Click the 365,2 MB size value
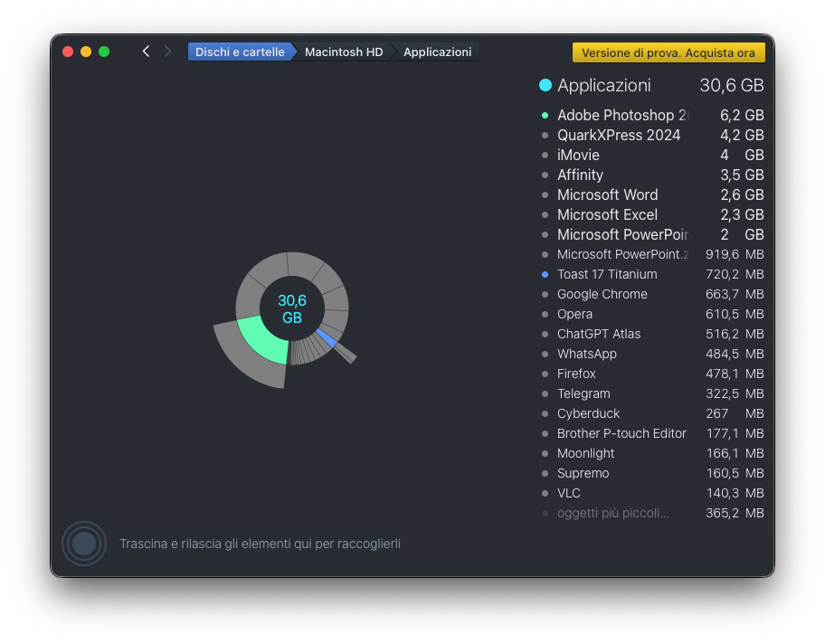Image resolution: width=825 pixels, height=644 pixels. pyautogui.click(x=735, y=513)
